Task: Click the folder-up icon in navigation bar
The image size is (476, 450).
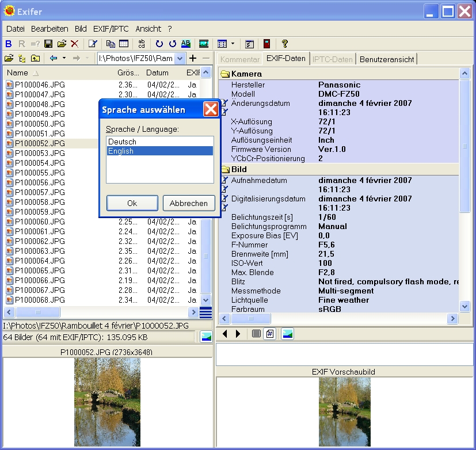Action: coord(36,58)
